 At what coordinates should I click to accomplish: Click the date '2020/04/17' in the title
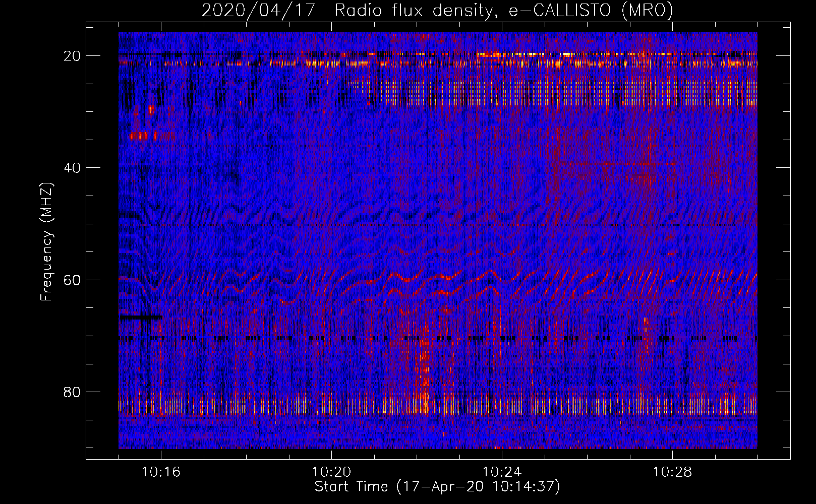(259, 10)
